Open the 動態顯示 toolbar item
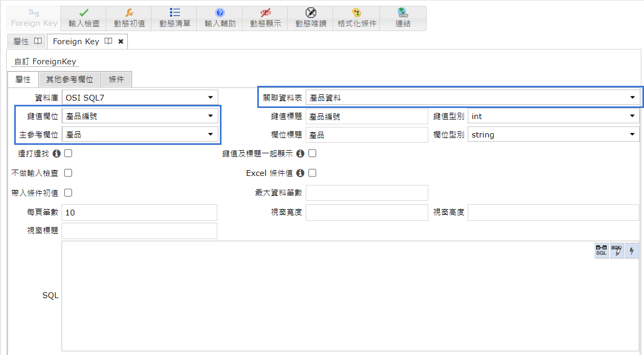644x355 pixels. (x=265, y=18)
